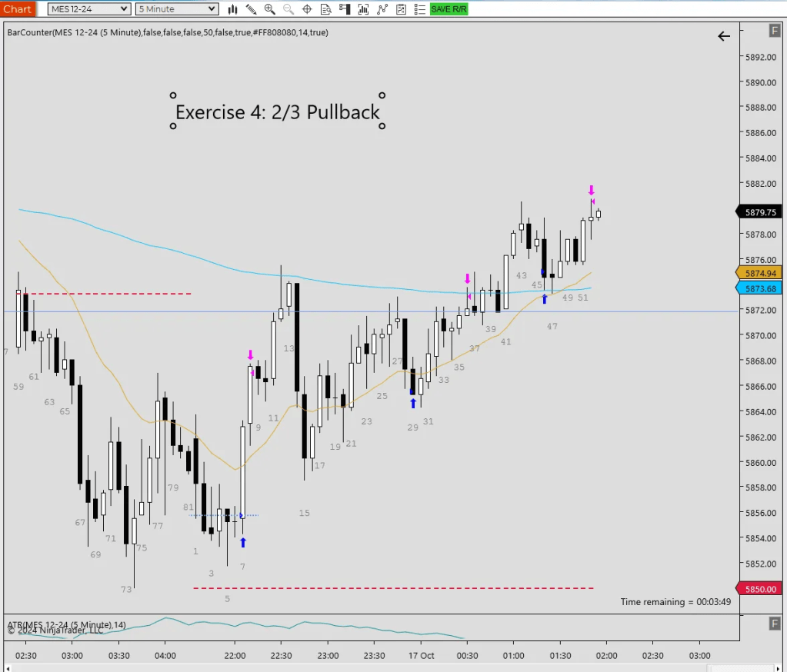Activate the crosshair cursor icon
This screenshot has width=787, height=672.
tap(307, 9)
